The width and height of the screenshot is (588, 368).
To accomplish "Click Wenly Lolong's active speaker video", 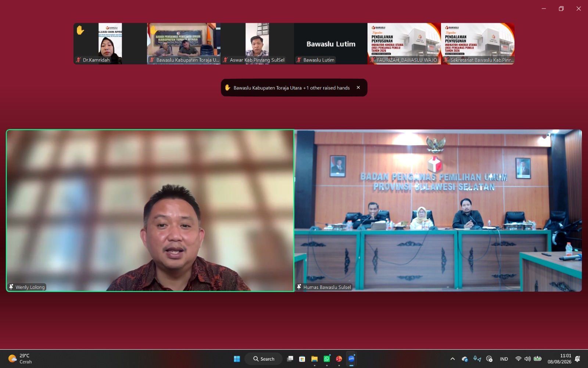I will [x=150, y=210].
